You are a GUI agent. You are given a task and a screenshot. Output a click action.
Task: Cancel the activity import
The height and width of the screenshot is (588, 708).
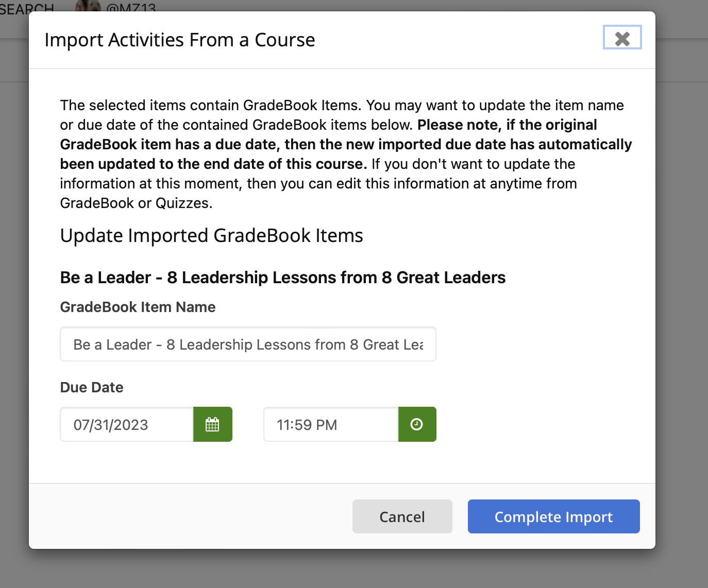point(402,516)
